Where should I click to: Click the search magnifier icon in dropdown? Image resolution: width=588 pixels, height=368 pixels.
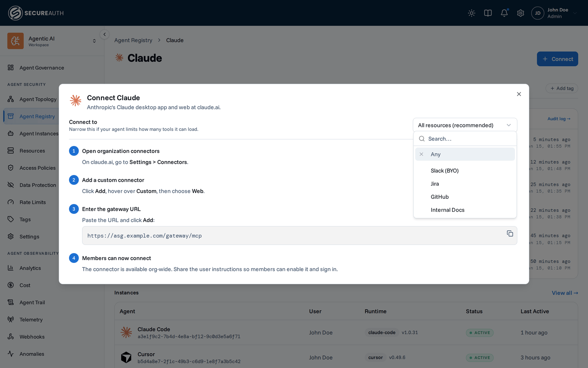[422, 139]
